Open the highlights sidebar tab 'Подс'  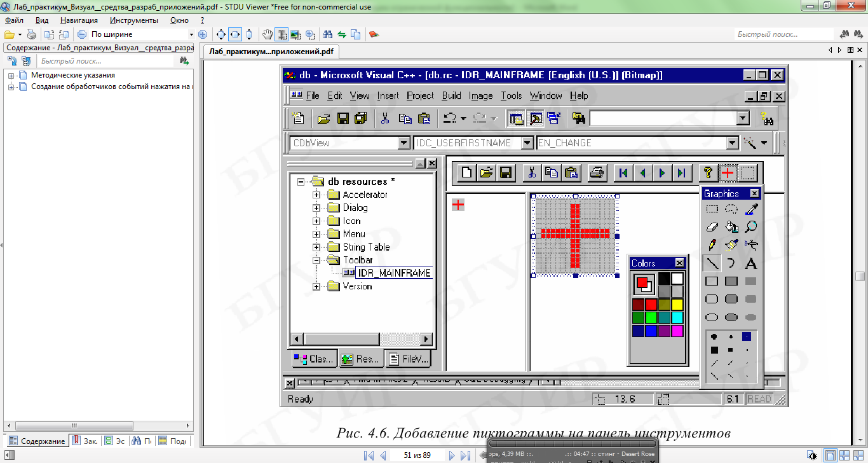[173, 441]
